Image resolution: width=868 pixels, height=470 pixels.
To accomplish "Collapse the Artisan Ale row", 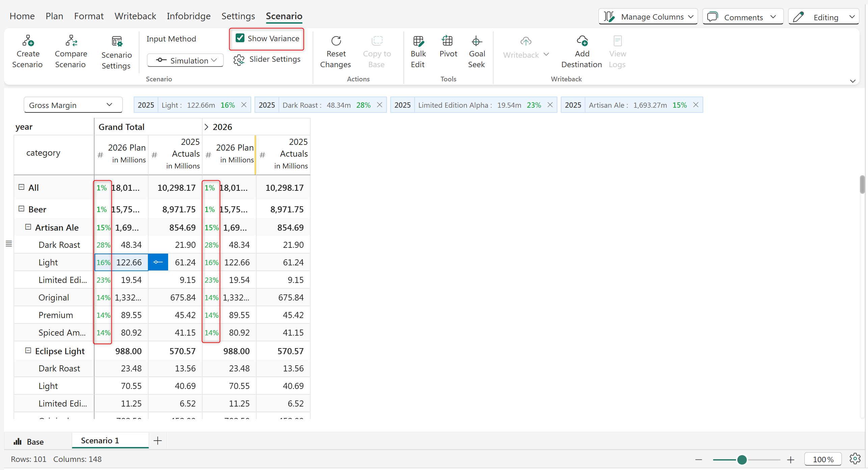I will [x=28, y=227].
